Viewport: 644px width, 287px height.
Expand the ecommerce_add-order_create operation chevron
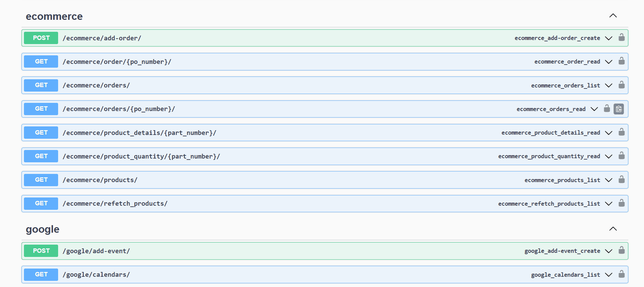pos(608,38)
